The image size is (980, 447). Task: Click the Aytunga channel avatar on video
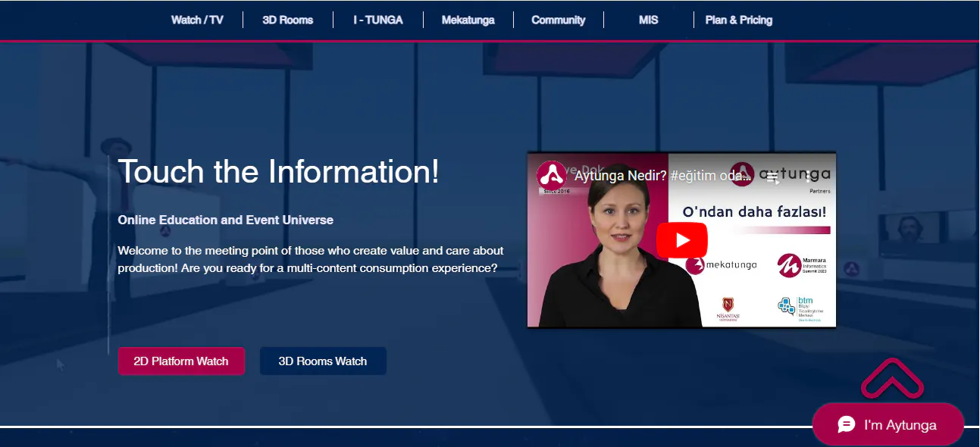pyautogui.click(x=552, y=176)
